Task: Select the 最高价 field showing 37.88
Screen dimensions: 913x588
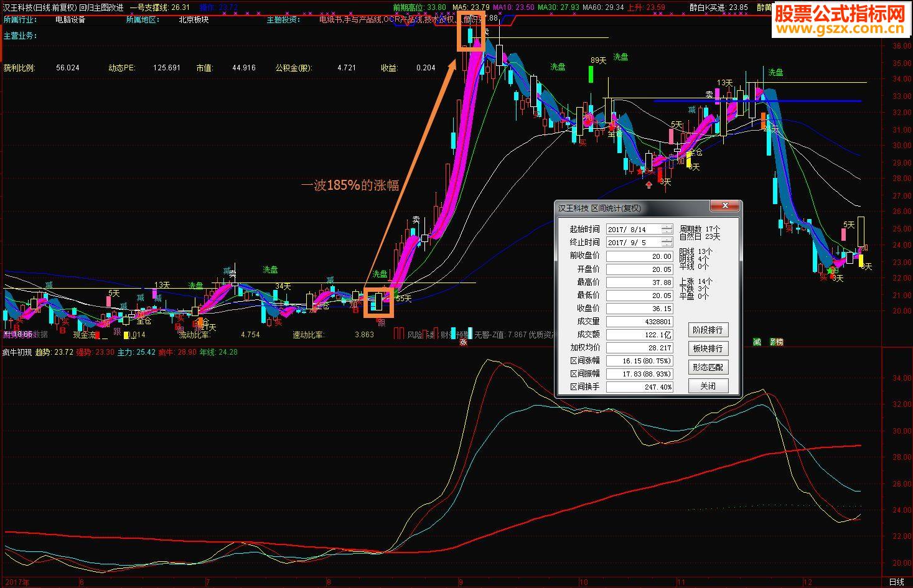Action: [x=640, y=282]
